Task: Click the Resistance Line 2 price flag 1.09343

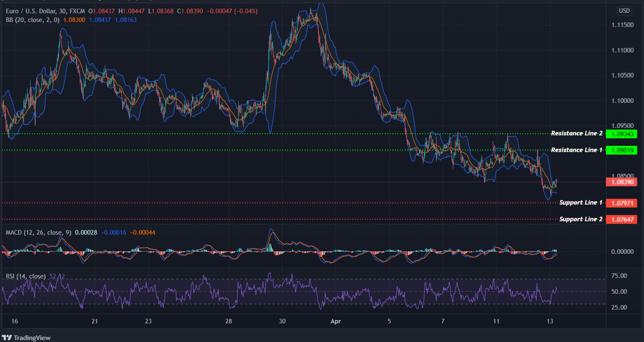Action: [623, 134]
